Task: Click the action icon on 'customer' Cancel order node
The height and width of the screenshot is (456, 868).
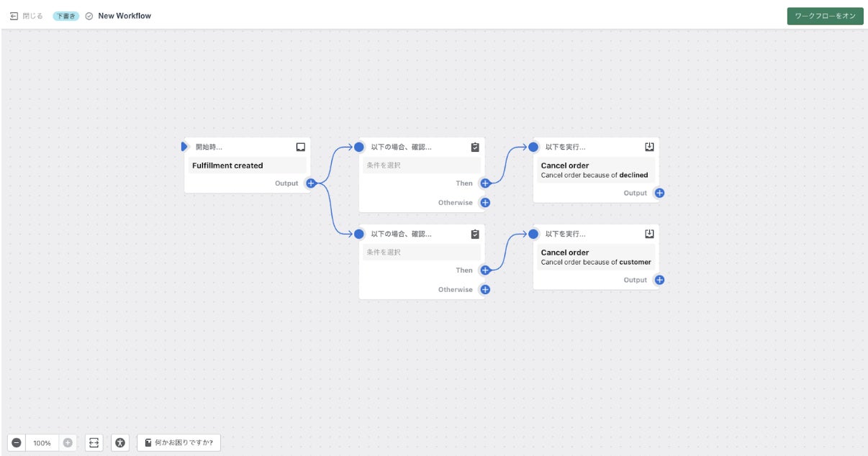Action: tap(649, 234)
